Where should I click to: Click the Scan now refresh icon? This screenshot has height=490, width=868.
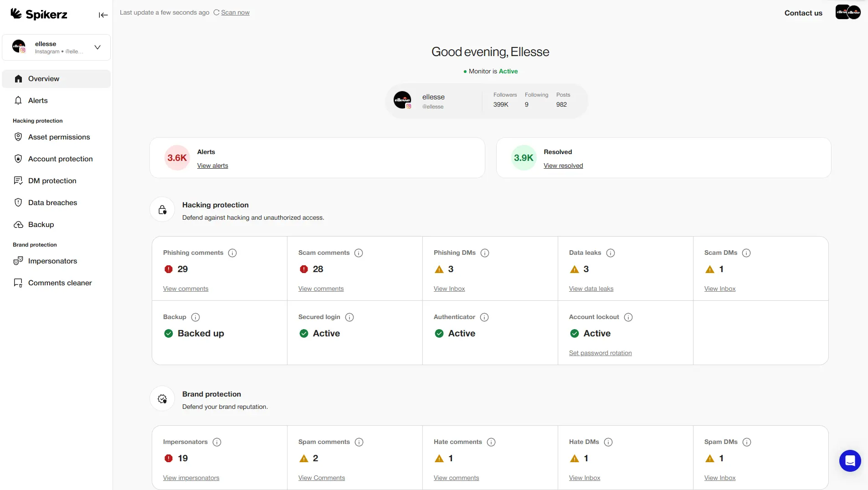216,12
